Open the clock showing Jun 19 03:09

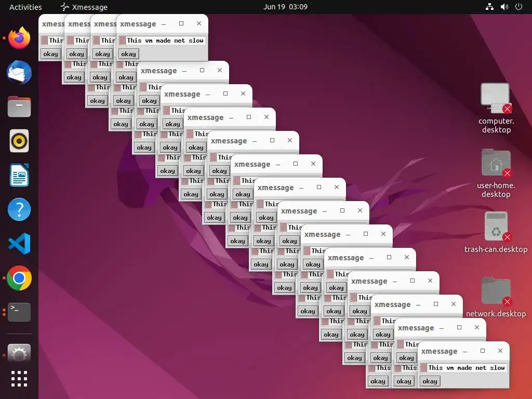(x=285, y=7)
